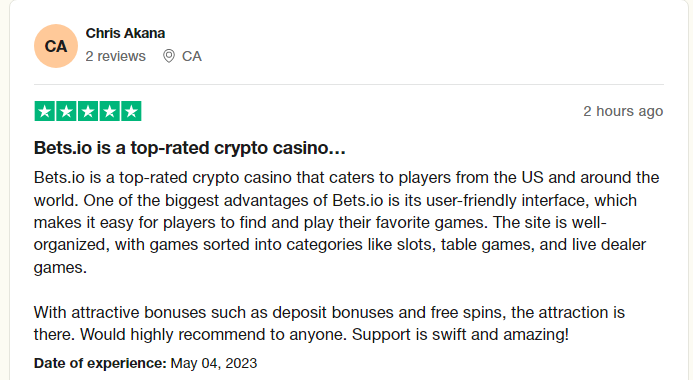Click the CA country label beside pin
The width and height of the screenshot is (693, 380).
click(192, 56)
